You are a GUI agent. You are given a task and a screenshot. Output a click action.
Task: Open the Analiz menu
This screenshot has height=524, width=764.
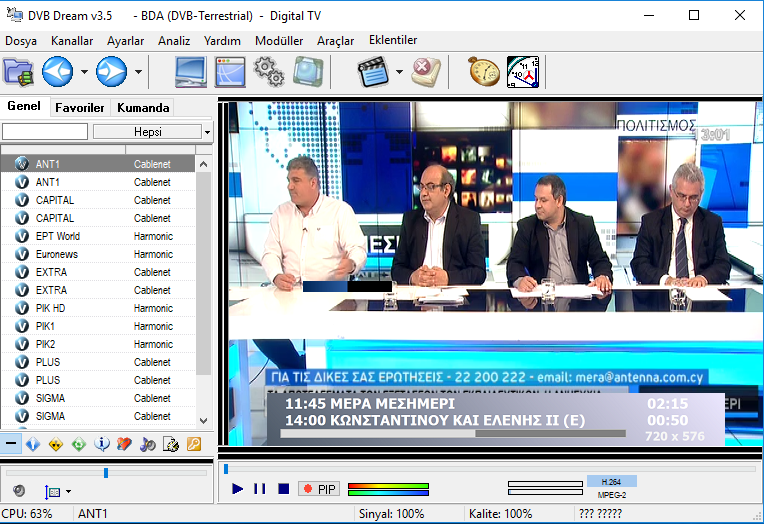pos(174,41)
